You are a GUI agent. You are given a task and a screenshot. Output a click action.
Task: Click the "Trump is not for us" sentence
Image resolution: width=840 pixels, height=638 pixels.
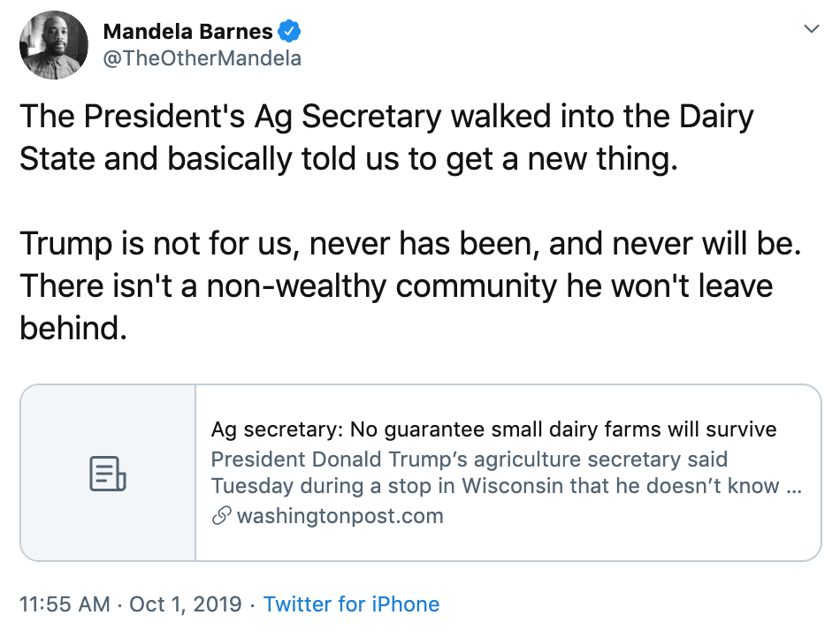pos(409,244)
